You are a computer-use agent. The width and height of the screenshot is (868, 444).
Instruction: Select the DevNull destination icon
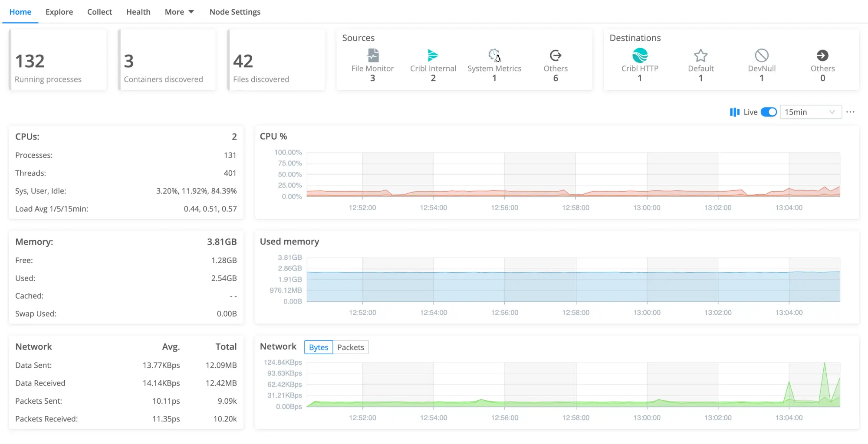762,55
